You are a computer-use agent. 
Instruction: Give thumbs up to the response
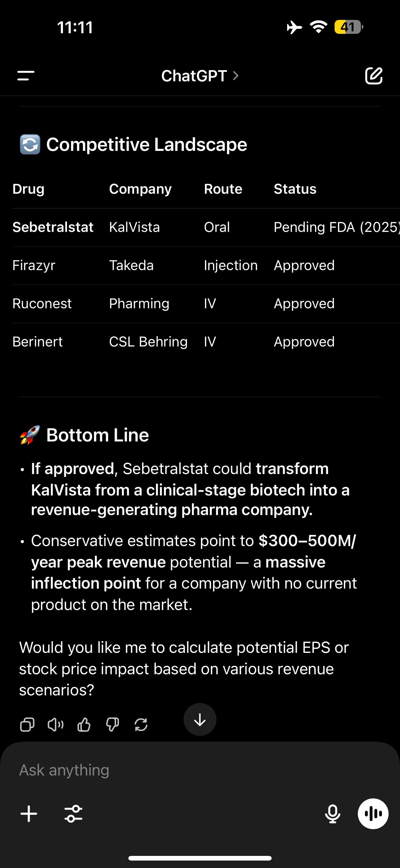[x=84, y=725]
